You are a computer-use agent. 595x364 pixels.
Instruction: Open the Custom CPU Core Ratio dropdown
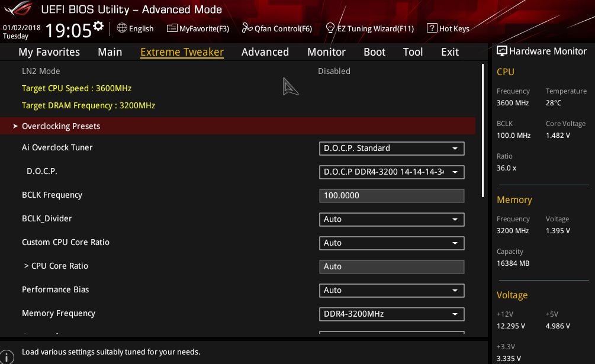[x=391, y=243]
